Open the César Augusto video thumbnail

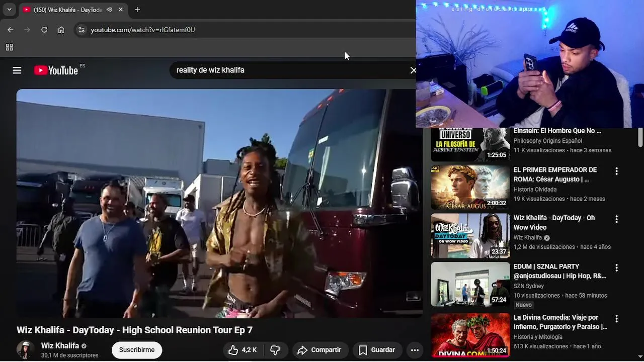470,188
